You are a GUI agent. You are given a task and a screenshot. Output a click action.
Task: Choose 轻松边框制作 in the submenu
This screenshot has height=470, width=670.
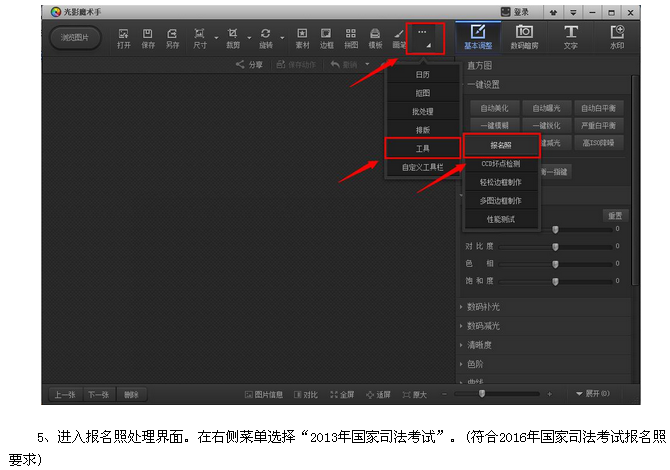click(501, 182)
